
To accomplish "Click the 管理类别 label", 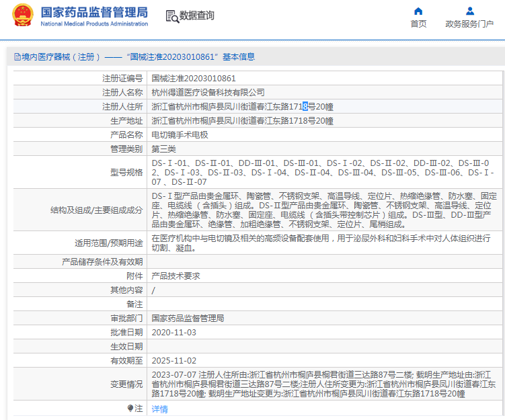I will pos(126,149).
